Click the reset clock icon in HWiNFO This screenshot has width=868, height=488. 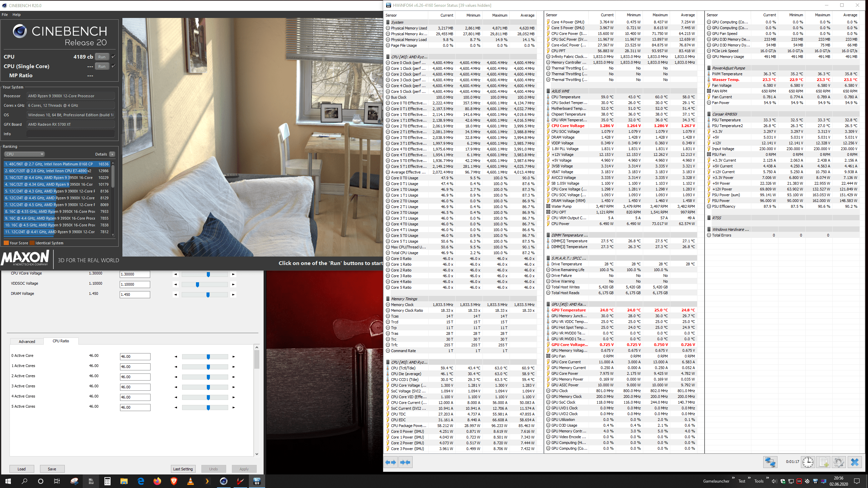808,462
